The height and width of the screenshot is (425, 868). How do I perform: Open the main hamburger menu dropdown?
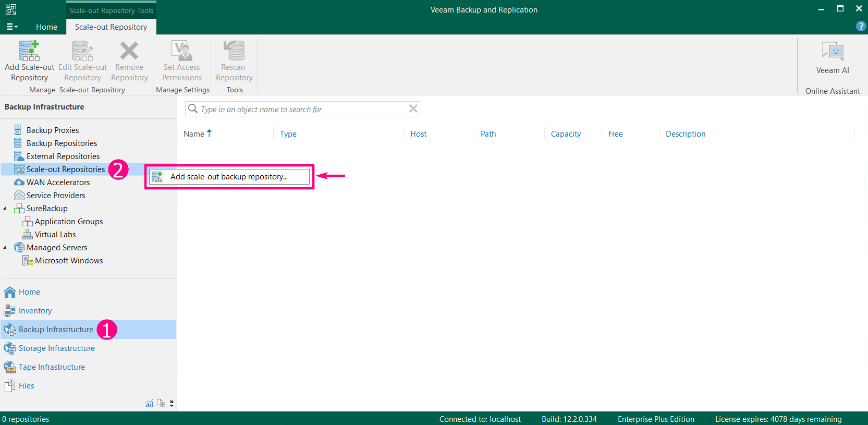tap(12, 27)
